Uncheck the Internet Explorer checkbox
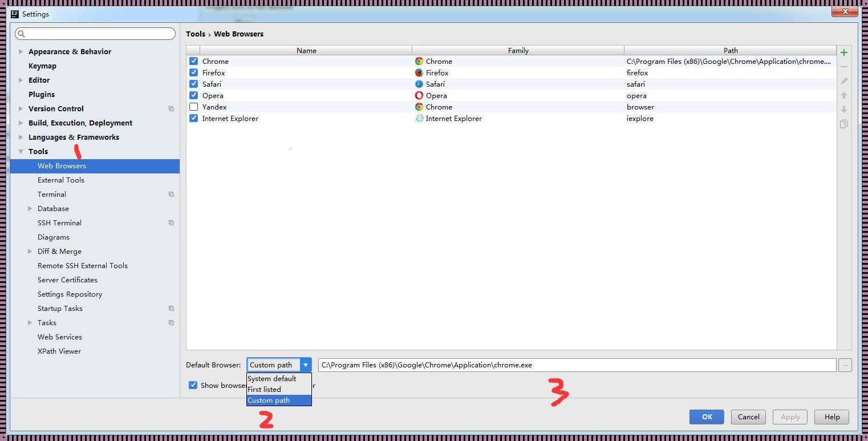This screenshot has height=441, width=868. pyautogui.click(x=194, y=118)
